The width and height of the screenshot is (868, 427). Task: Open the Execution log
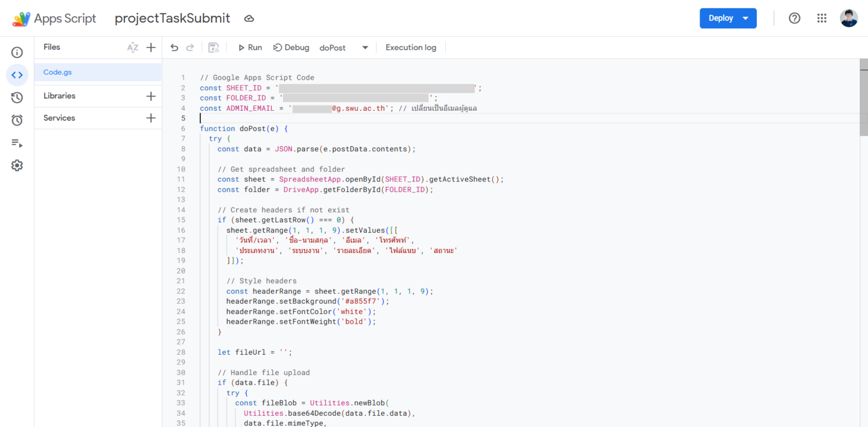tap(411, 47)
